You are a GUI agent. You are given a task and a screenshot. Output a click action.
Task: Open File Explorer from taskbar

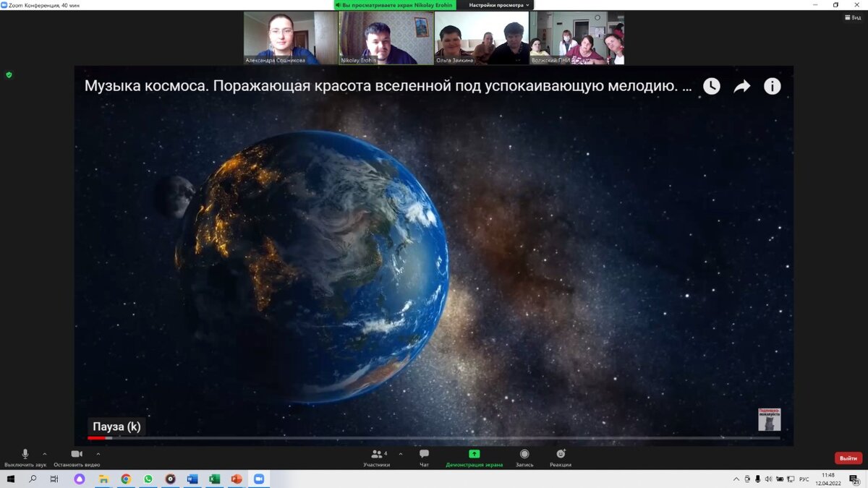[103, 479]
